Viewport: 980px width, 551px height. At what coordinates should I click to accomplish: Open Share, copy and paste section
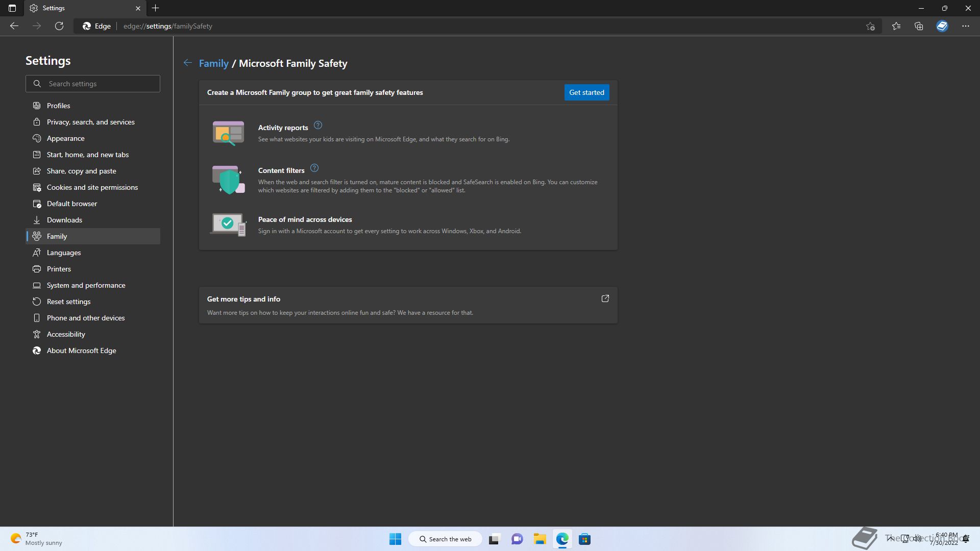point(93,171)
